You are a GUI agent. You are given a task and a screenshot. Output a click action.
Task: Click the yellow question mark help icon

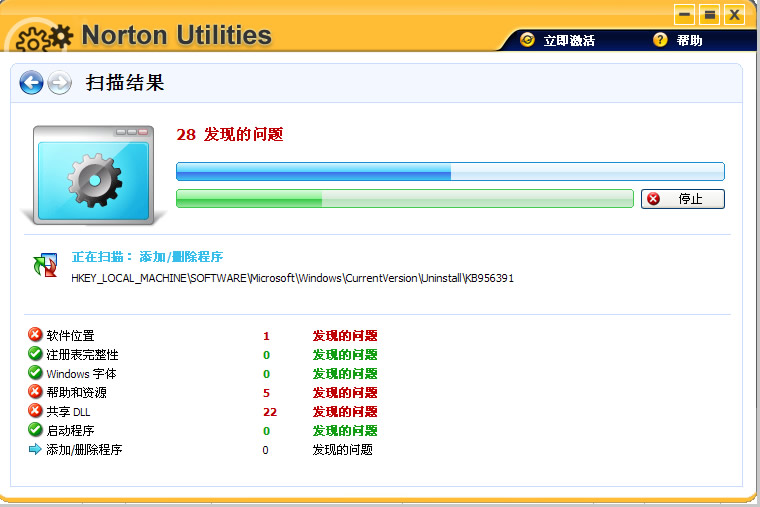pyautogui.click(x=660, y=40)
